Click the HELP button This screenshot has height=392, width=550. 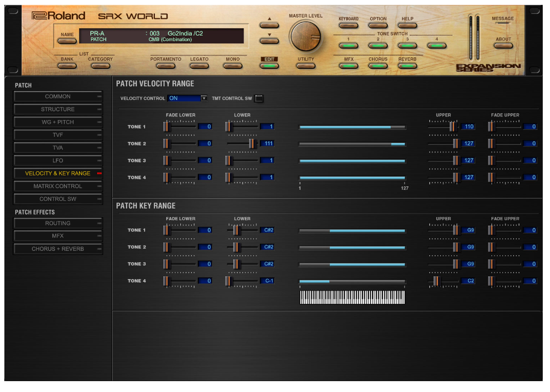click(x=408, y=25)
